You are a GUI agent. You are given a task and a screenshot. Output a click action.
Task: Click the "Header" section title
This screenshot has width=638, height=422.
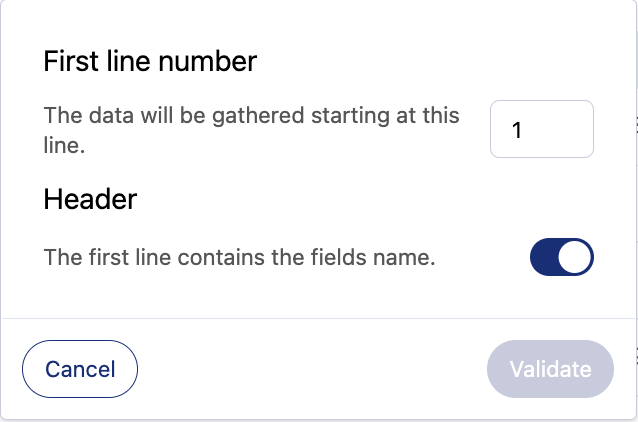tap(90, 199)
